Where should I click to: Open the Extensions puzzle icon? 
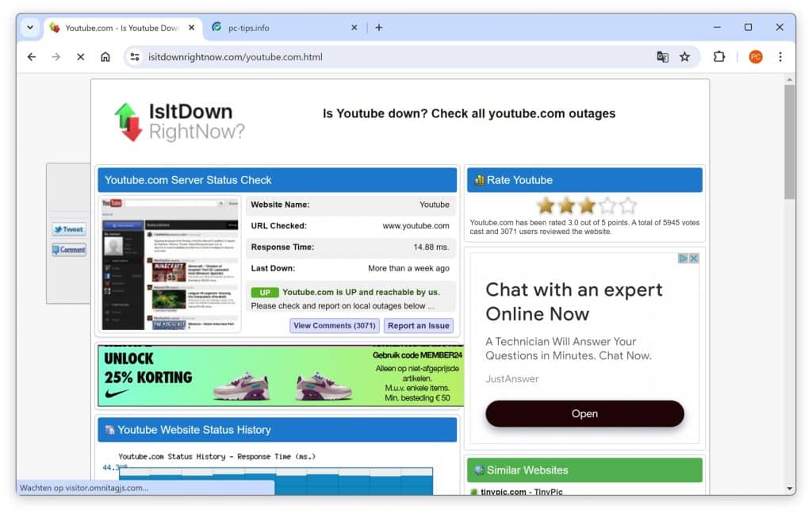718,57
